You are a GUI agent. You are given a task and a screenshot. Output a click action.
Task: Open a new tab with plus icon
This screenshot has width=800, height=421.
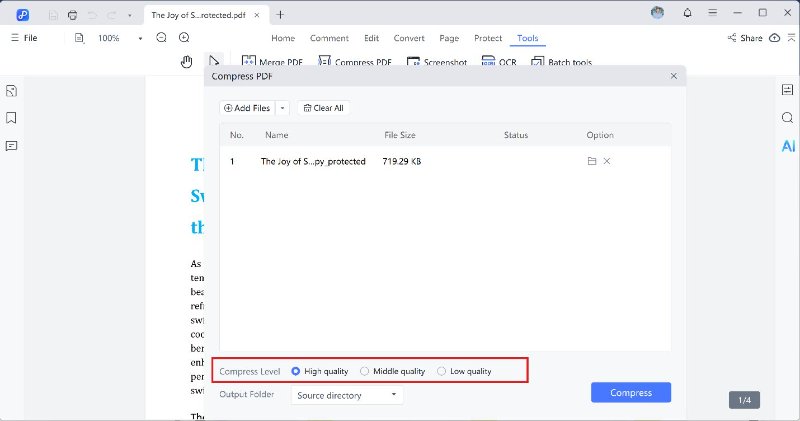pos(280,15)
